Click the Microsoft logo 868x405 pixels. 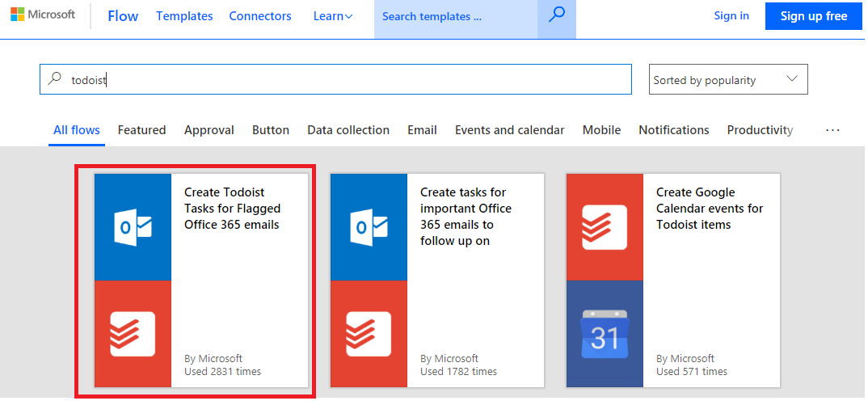43,15
